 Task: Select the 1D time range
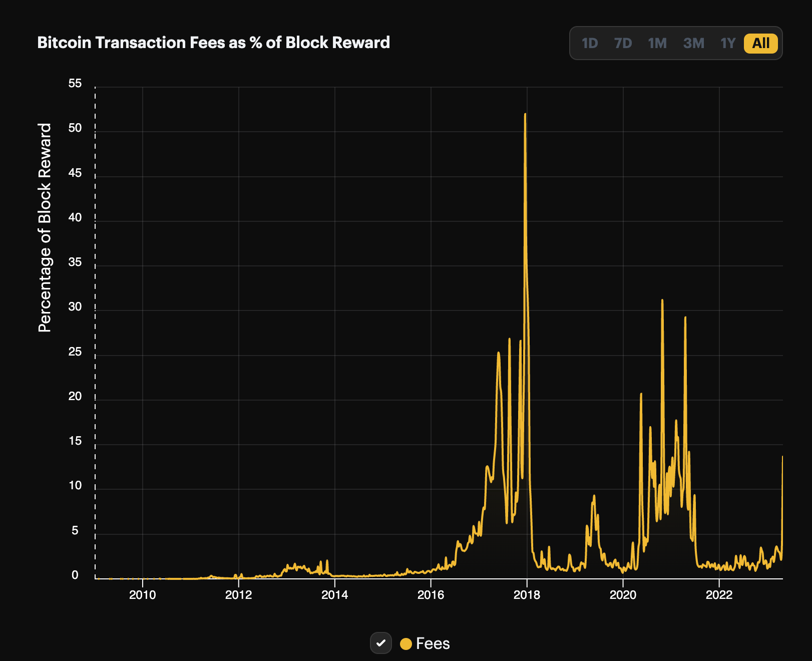(590, 44)
